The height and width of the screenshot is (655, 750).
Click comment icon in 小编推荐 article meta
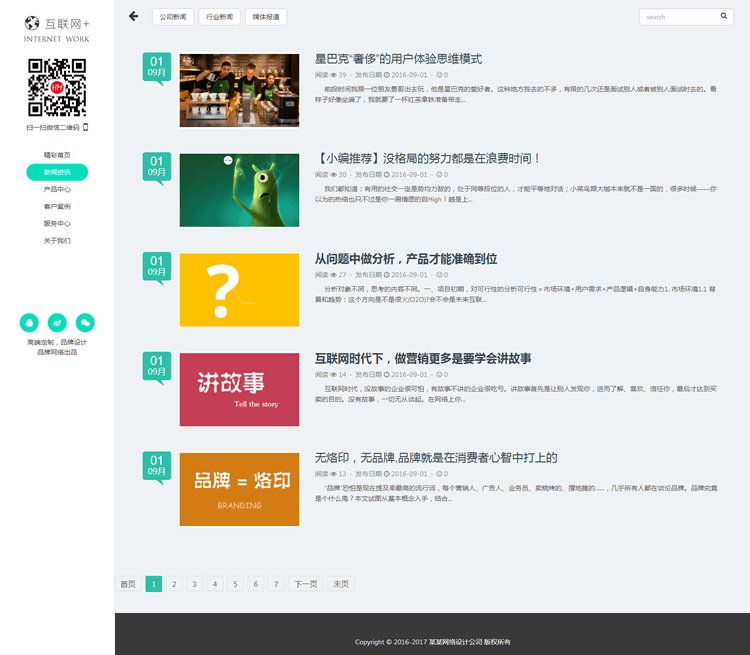[439, 175]
